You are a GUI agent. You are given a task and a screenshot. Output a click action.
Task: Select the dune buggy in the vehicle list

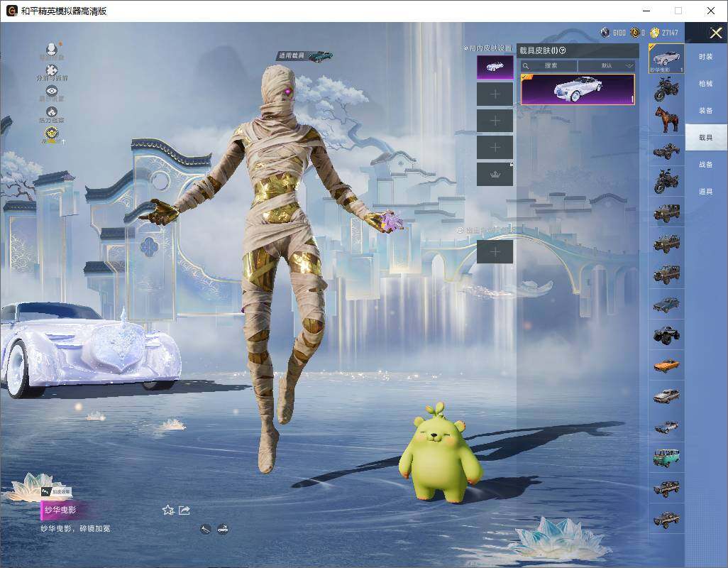[666, 151]
